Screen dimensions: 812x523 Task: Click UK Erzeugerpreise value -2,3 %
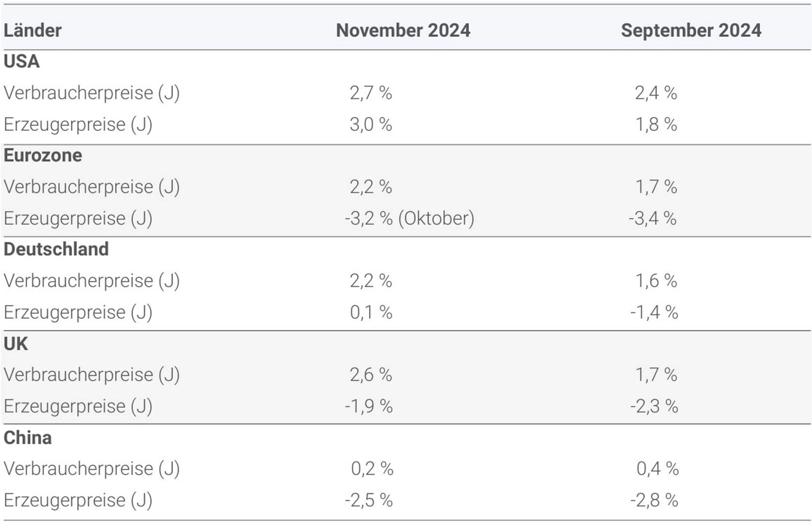click(654, 406)
